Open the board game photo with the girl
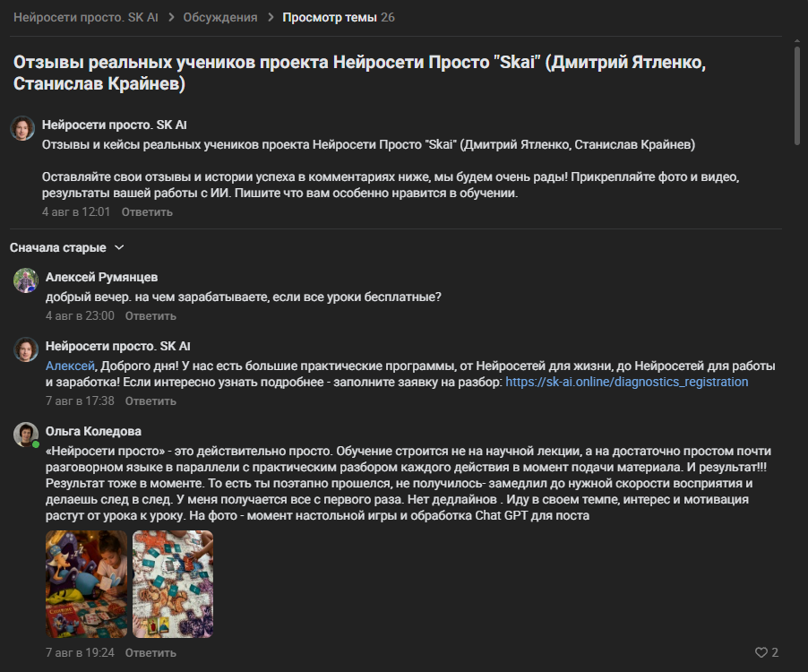Screen dimensions: 808x672 pos(86,584)
